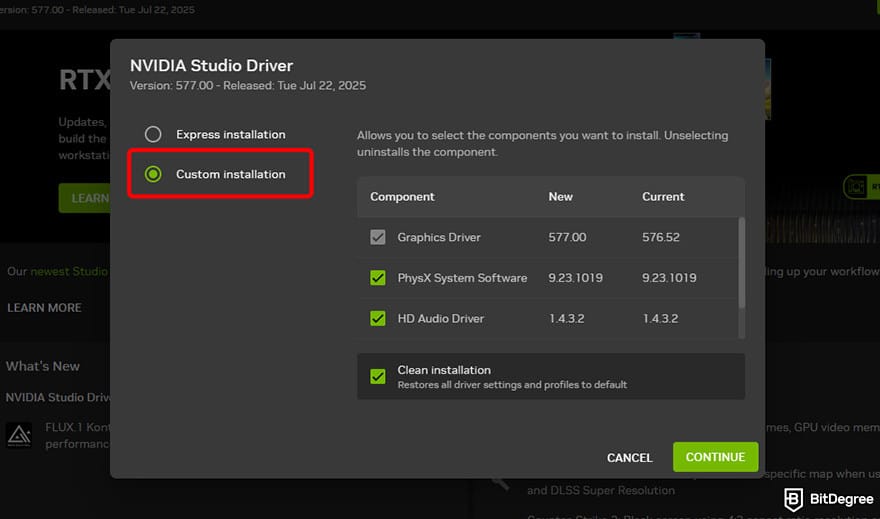Uncheck the HD Audio Driver checkbox

pos(378,318)
